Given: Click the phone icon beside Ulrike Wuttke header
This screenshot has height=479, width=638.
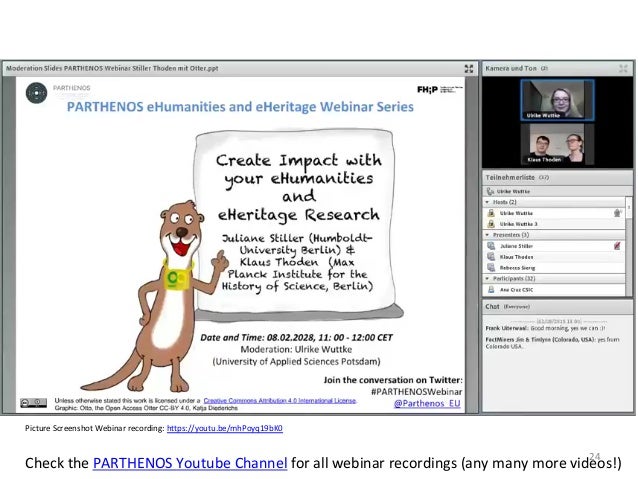Looking at the screenshot, I should [490, 191].
